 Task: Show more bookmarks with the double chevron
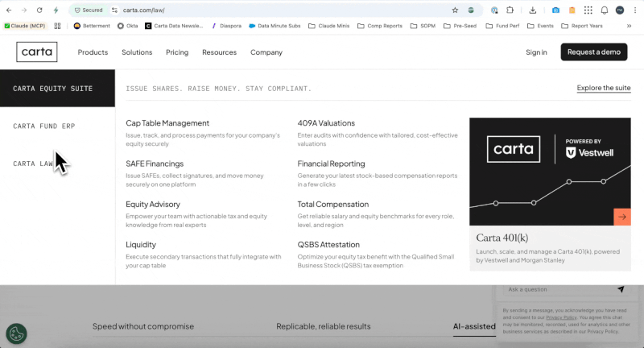coord(629,26)
